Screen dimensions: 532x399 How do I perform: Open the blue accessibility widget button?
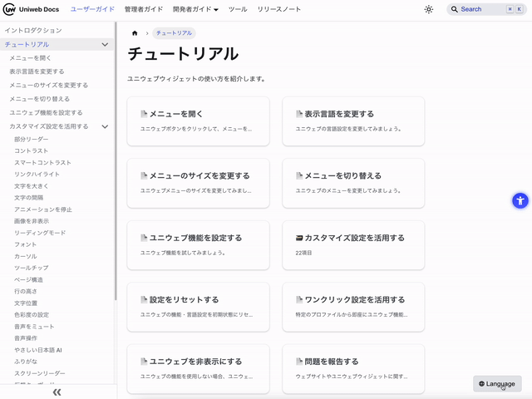(x=520, y=201)
